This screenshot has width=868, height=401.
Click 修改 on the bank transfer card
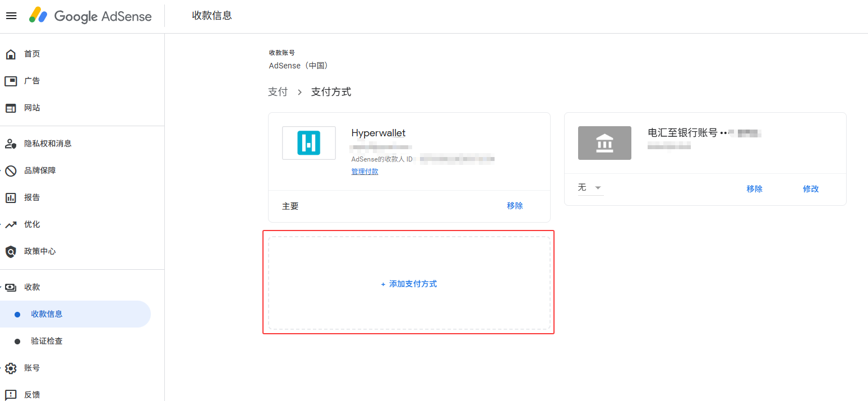811,189
